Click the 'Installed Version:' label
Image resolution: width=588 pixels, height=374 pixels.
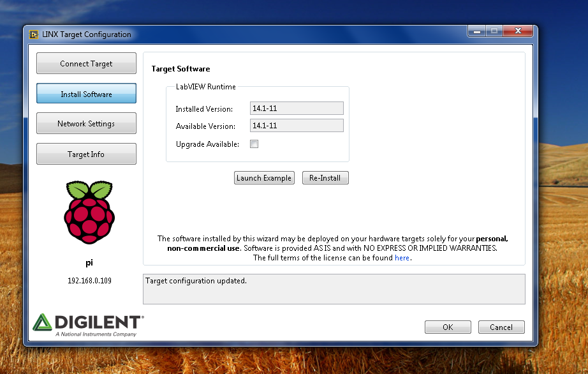204,108
